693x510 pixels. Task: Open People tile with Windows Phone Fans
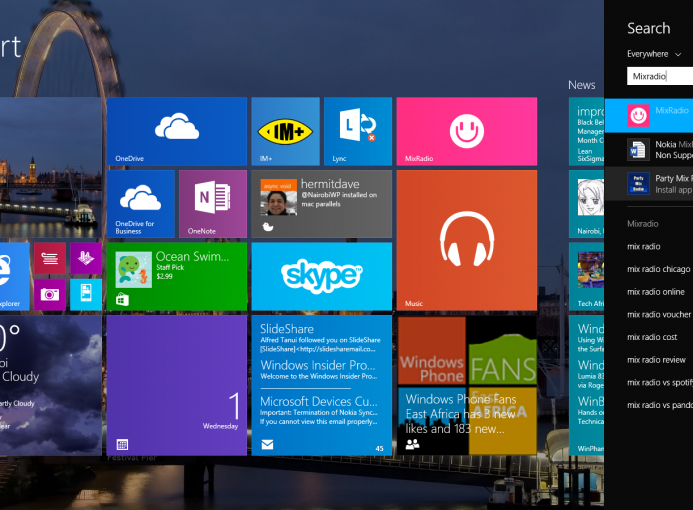[467, 385]
